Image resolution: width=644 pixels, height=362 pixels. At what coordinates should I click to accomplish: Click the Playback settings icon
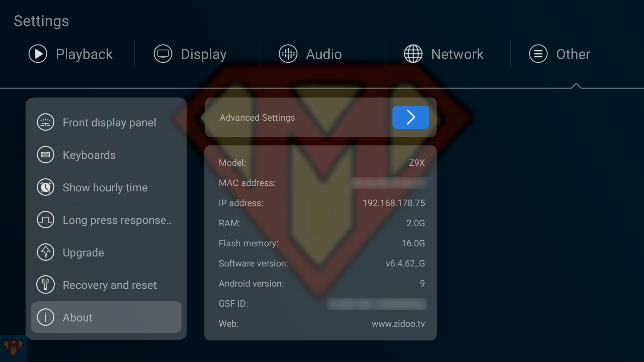pyautogui.click(x=38, y=54)
